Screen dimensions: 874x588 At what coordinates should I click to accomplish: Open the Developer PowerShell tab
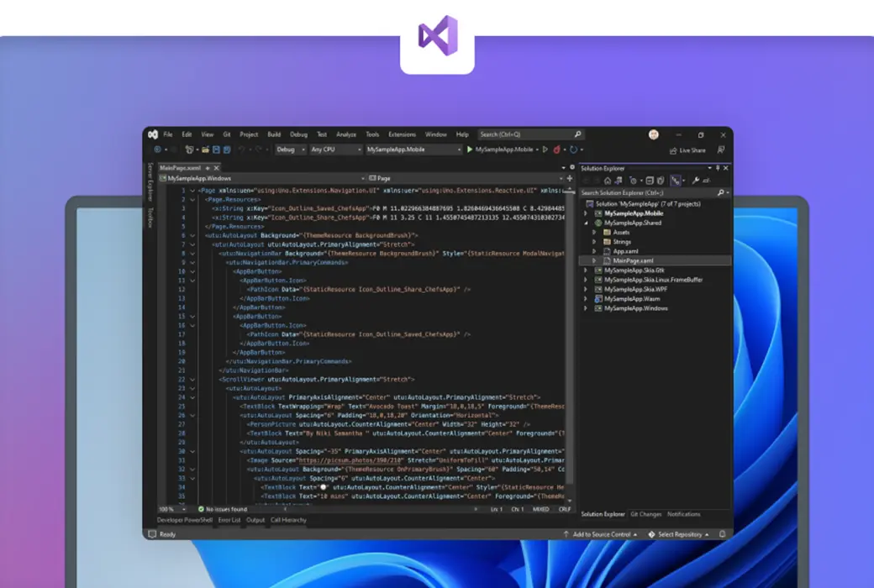pos(185,520)
